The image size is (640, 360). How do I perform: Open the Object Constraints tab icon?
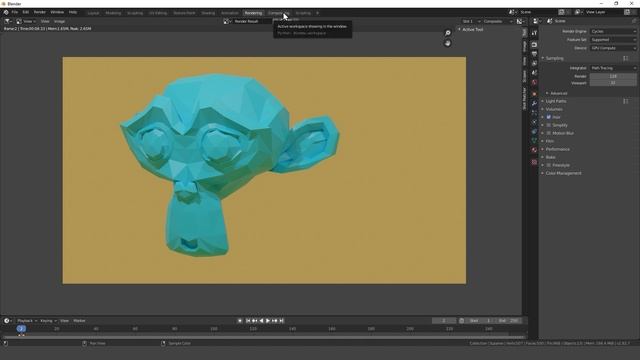[x=534, y=131]
